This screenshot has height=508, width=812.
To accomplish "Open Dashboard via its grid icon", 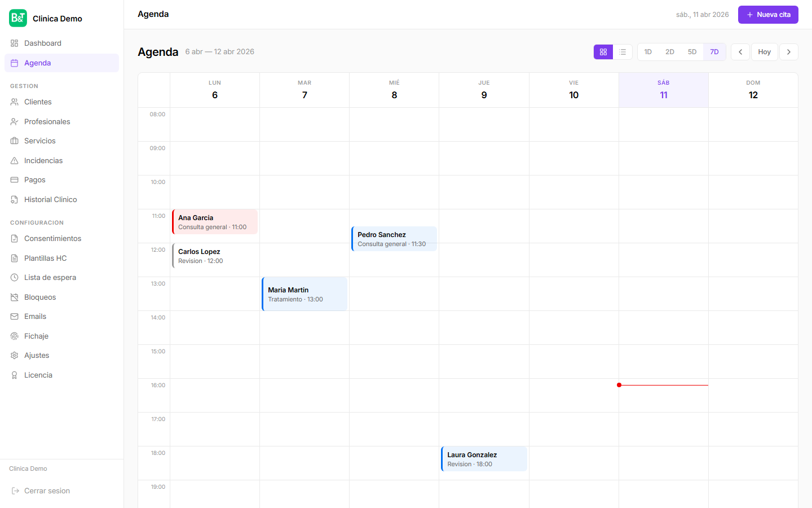I will (15, 43).
